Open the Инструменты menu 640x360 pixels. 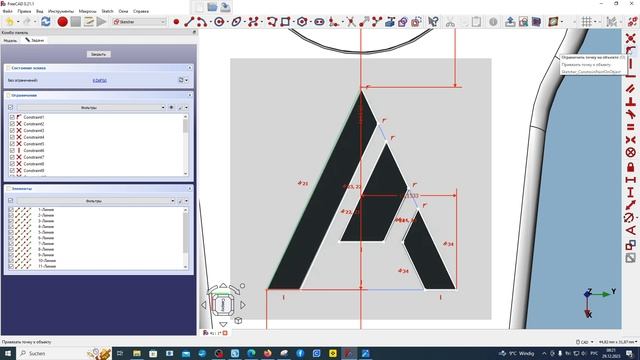coord(61,11)
